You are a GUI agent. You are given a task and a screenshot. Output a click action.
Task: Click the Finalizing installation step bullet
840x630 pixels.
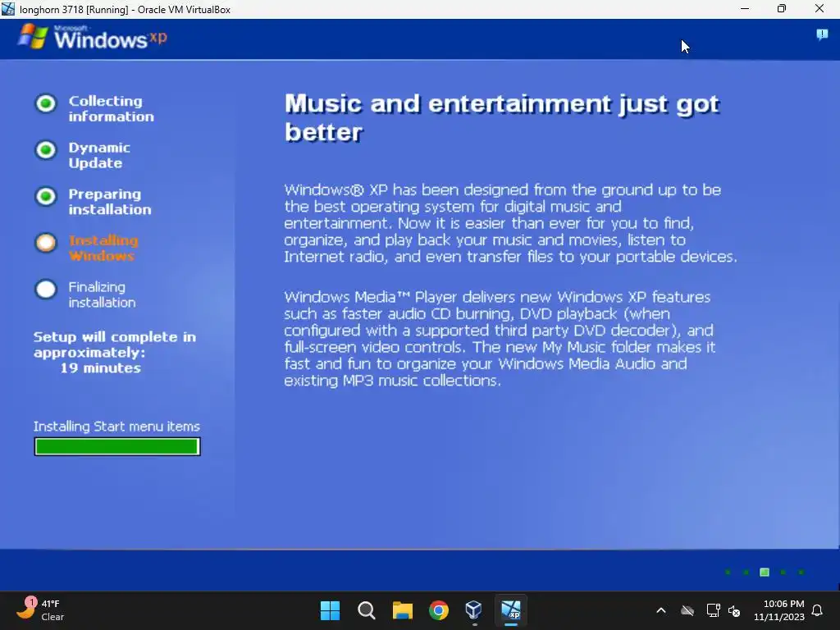click(46, 290)
